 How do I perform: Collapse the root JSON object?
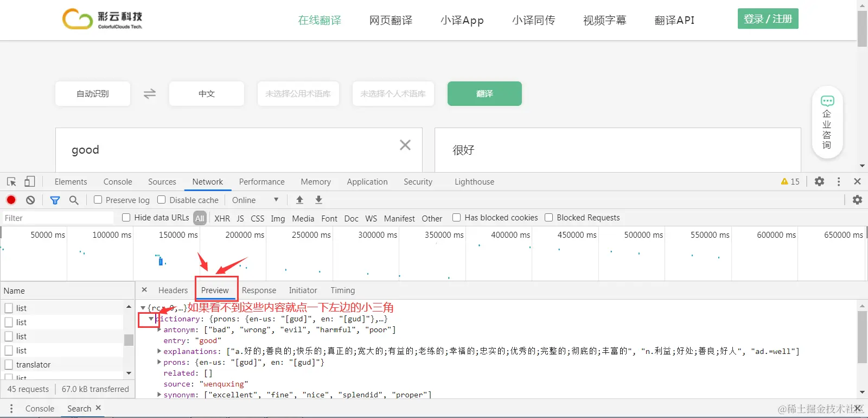point(143,308)
